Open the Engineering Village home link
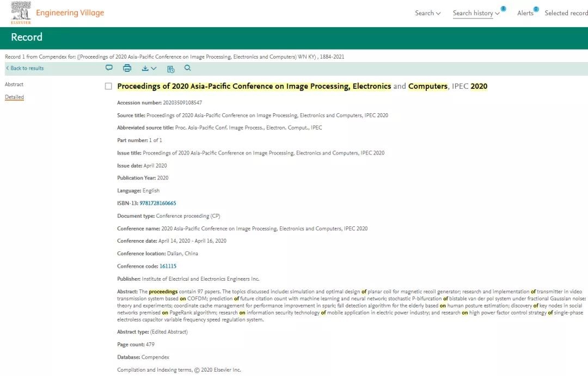 (70, 13)
